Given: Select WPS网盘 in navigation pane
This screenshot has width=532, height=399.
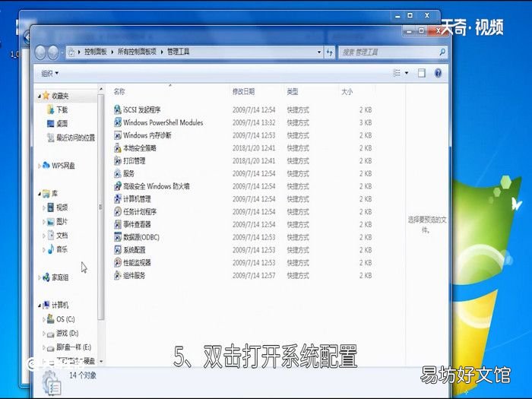Looking at the screenshot, I should (59, 166).
